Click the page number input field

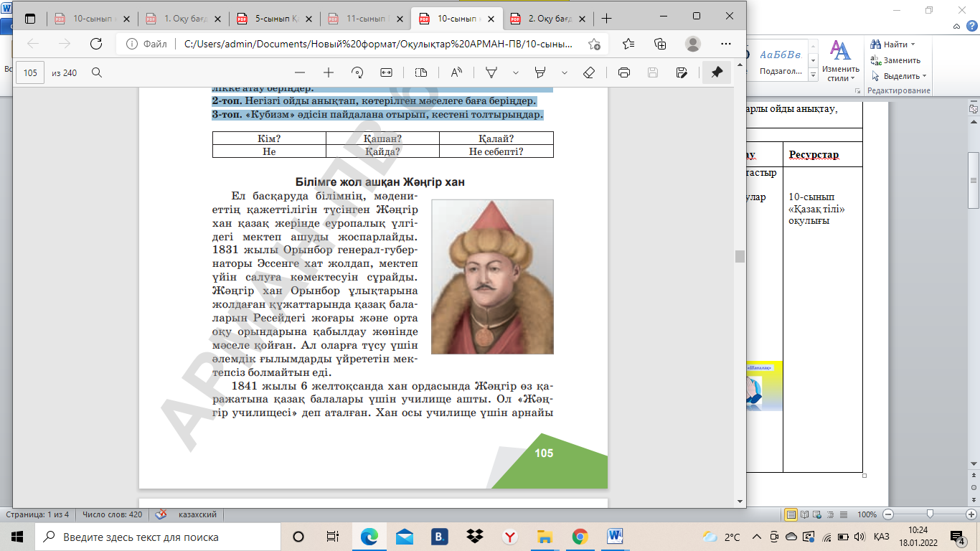[30, 72]
